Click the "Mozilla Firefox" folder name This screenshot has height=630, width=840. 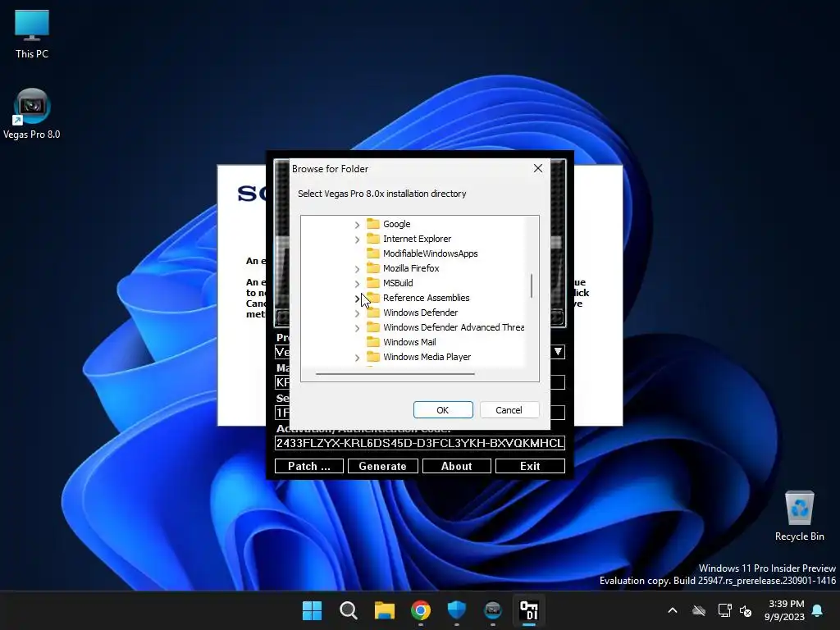(411, 268)
